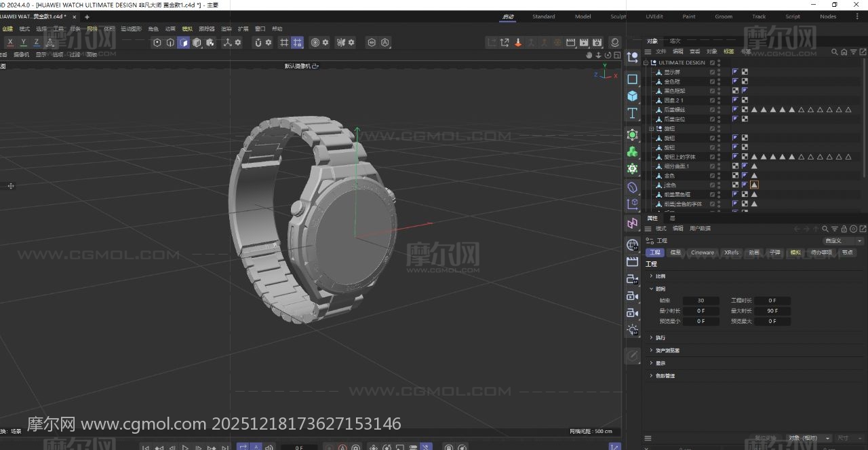
Task: Click the lock icon in Attributes panel
Action: (x=844, y=229)
